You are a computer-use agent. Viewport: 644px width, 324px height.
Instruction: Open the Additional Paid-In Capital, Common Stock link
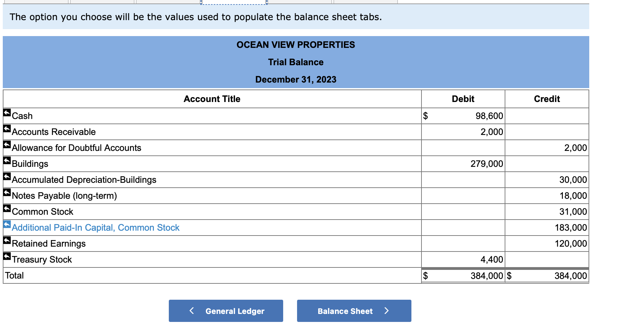(96, 228)
